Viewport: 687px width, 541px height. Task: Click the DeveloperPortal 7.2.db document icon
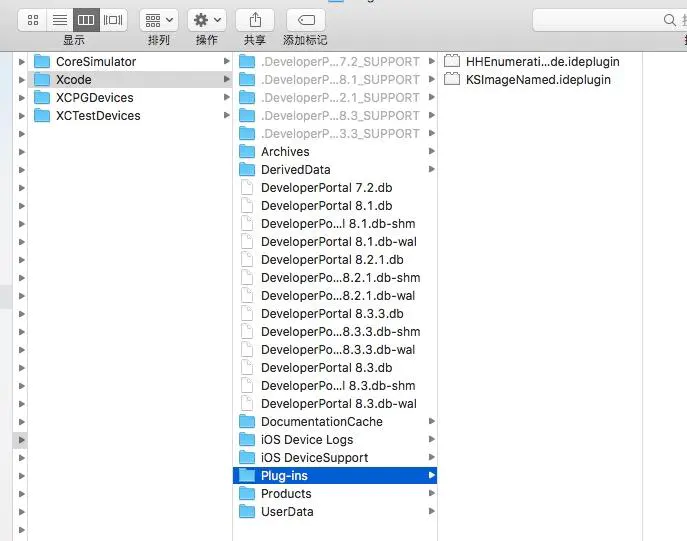247,187
